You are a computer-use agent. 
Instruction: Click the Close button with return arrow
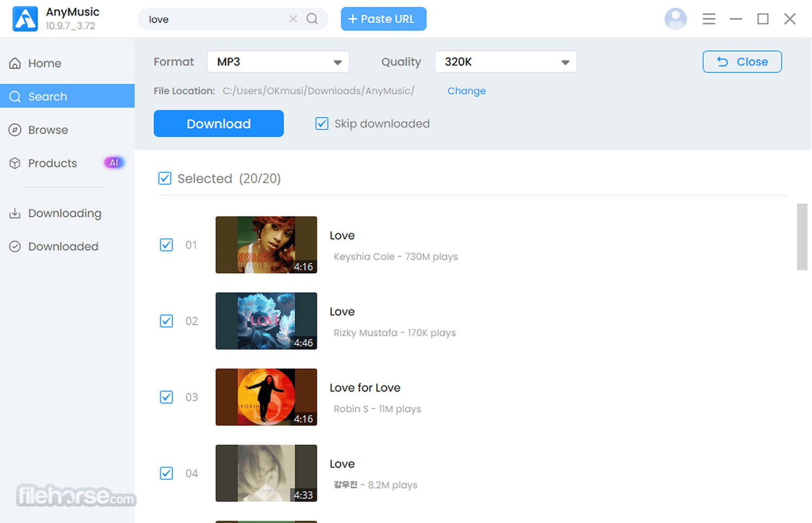coord(742,62)
